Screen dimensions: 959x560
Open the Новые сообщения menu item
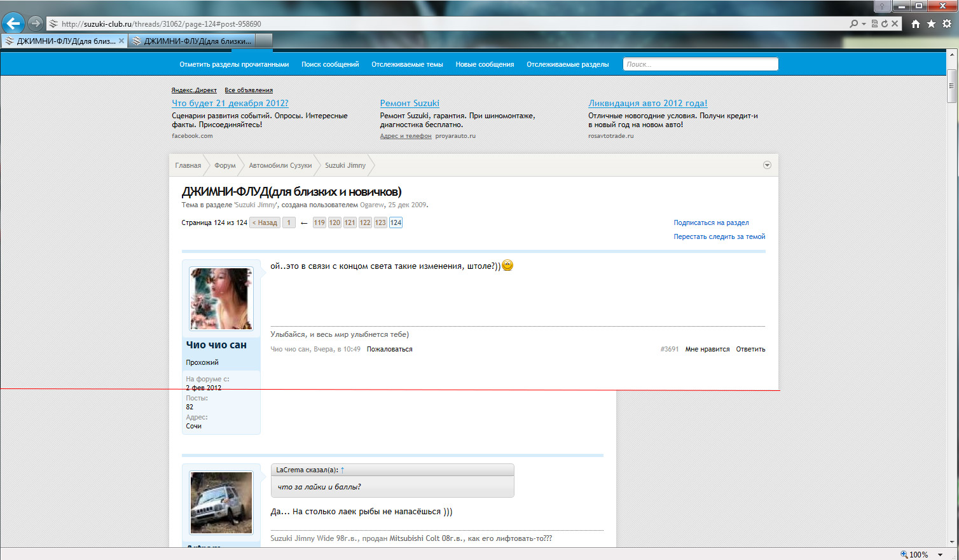click(x=485, y=64)
